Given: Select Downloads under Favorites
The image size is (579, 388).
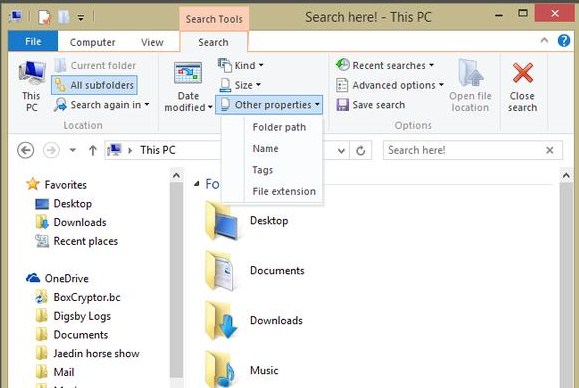Looking at the screenshot, I should pyautogui.click(x=71, y=222).
